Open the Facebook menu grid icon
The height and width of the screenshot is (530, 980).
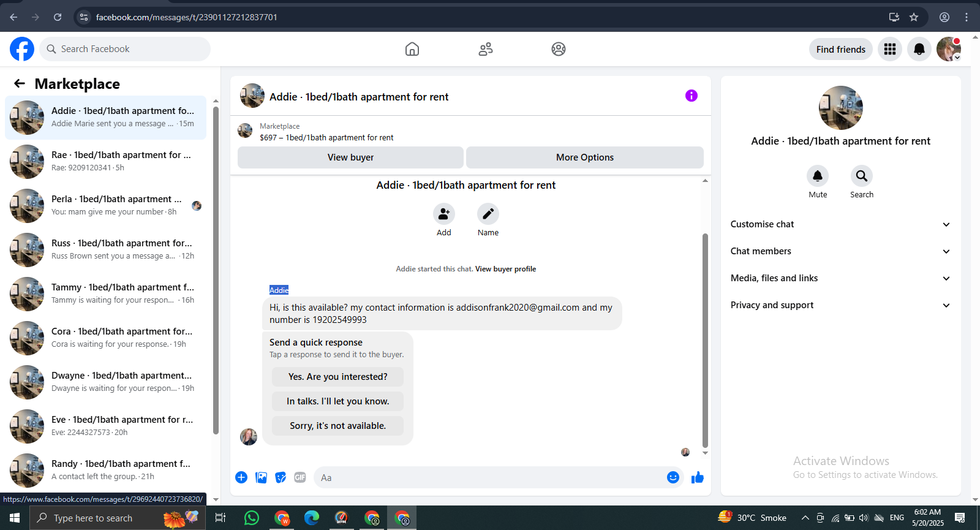coord(890,49)
